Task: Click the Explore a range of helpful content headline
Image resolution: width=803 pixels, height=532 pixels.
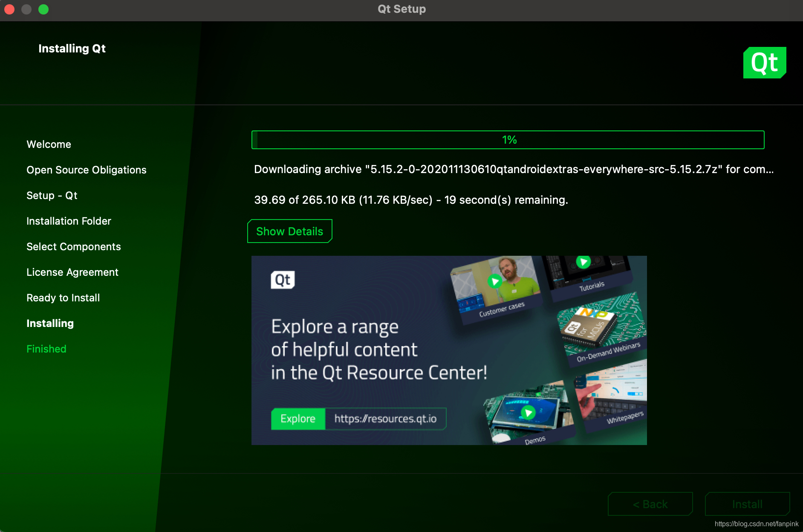Action: coord(379,350)
